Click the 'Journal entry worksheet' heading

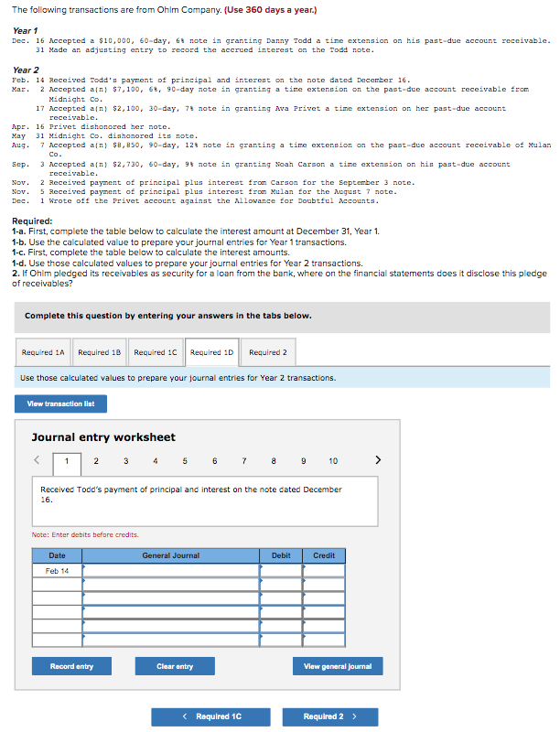[x=103, y=437]
